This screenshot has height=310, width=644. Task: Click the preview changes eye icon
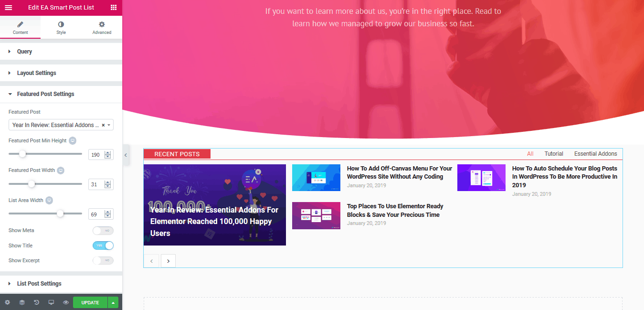(66, 302)
